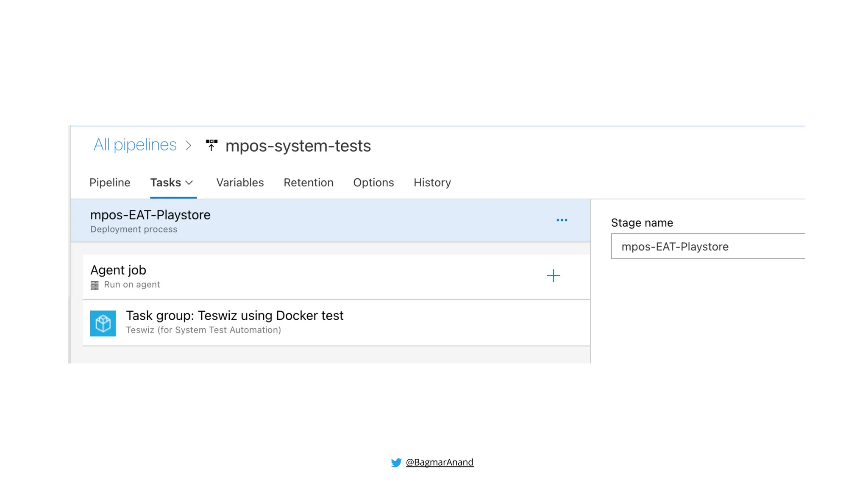Click the Twitter bird icon
The width and height of the screenshot is (868, 488).
pyautogui.click(x=396, y=463)
